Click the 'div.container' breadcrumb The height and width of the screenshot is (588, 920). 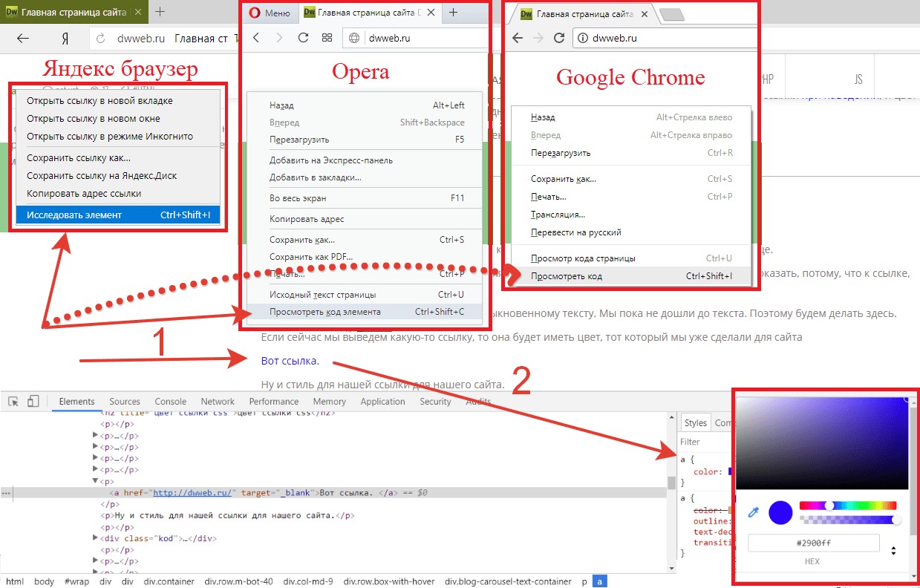169,582
